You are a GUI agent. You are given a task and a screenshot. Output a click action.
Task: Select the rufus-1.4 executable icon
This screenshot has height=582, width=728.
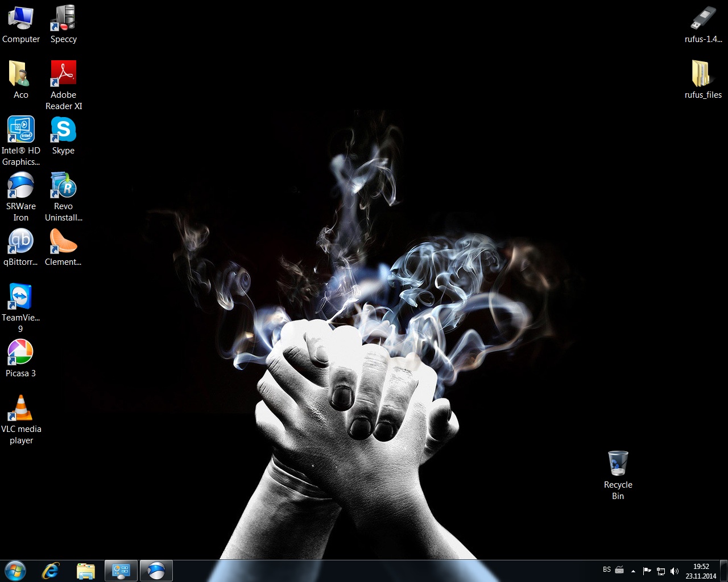click(703, 24)
